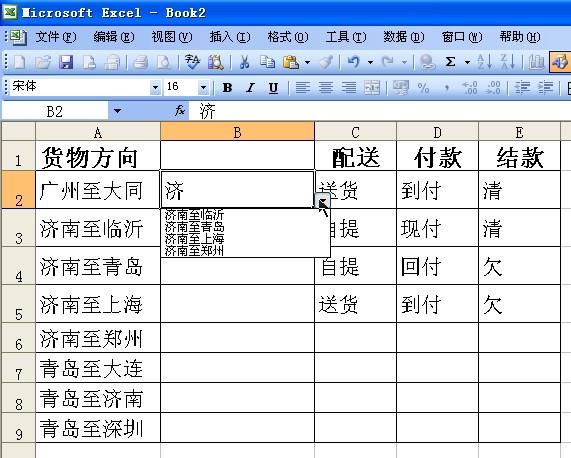This screenshot has height=458, width=571.
Task: Click the Print icon in toolbar
Action: tap(140, 62)
